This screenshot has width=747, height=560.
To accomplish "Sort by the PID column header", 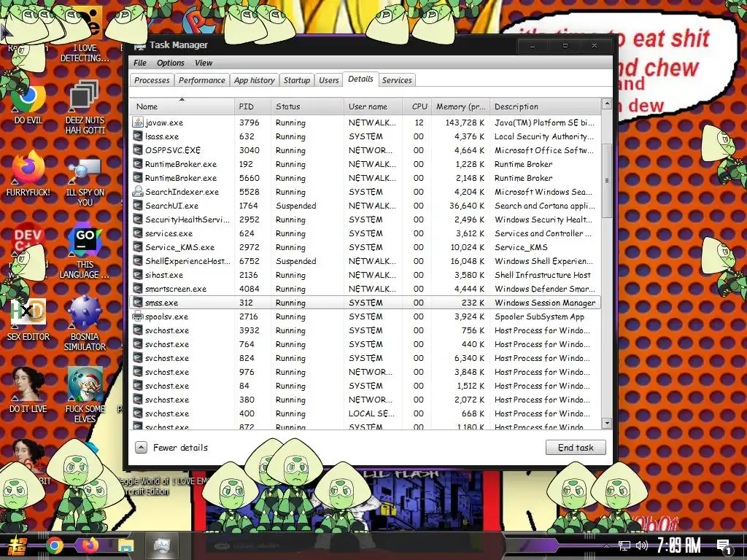I will click(252, 106).
